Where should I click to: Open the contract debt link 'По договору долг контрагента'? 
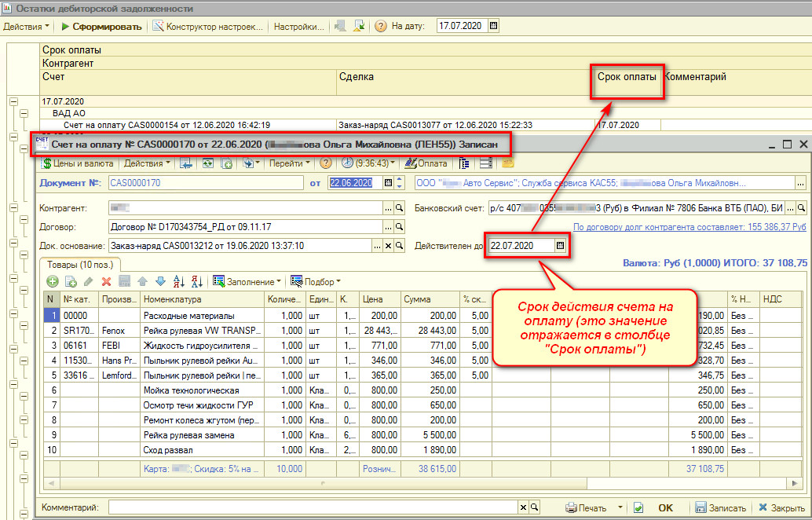689,227
